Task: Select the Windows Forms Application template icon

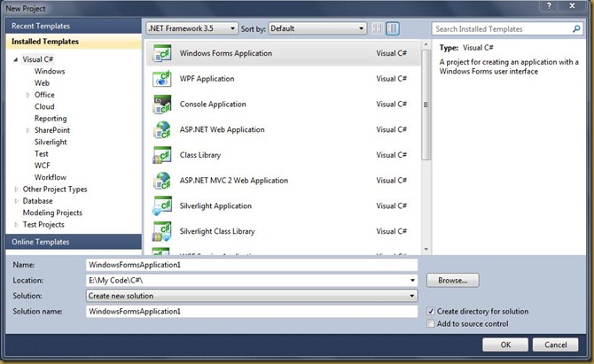Action: [161, 53]
